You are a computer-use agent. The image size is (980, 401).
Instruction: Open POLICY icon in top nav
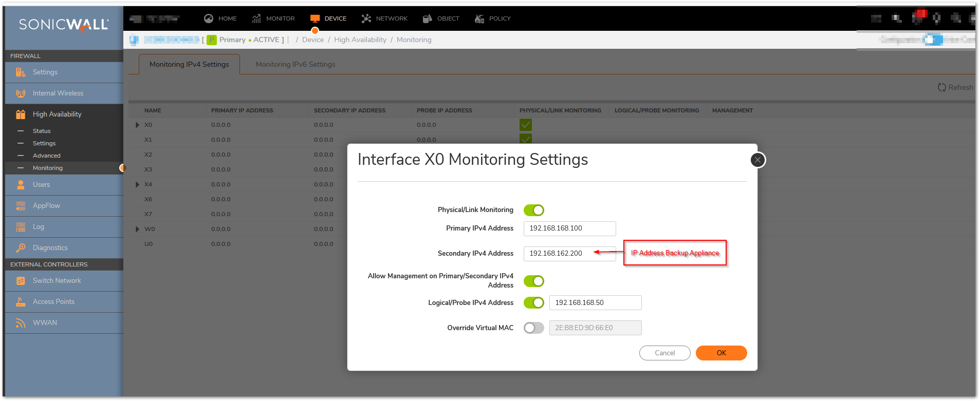pyautogui.click(x=479, y=18)
